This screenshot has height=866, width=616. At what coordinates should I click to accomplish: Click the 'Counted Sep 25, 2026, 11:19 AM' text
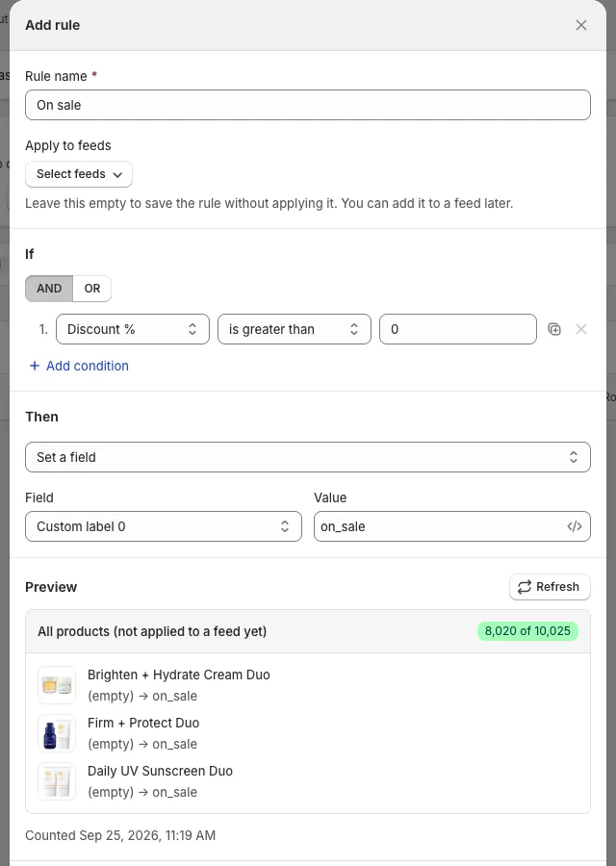pos(120,835)
